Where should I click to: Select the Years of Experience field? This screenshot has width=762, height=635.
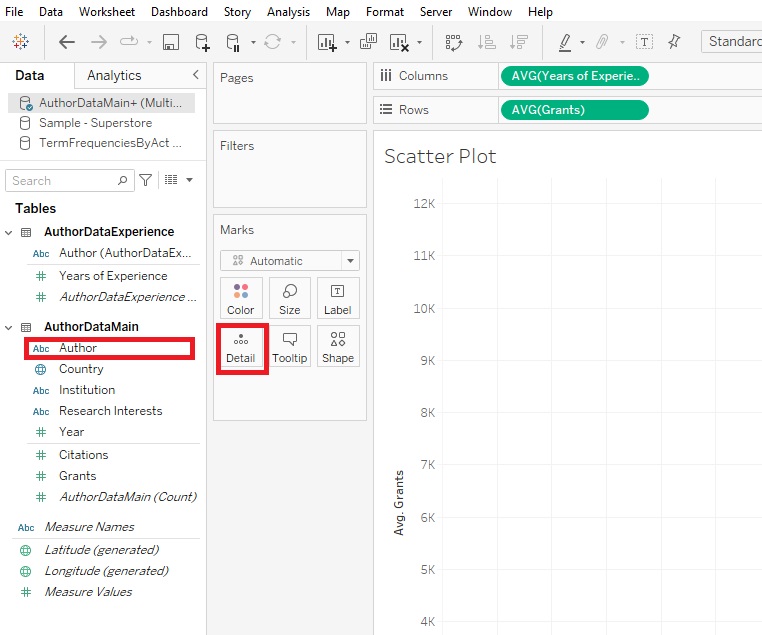click(x=113, y=276)
